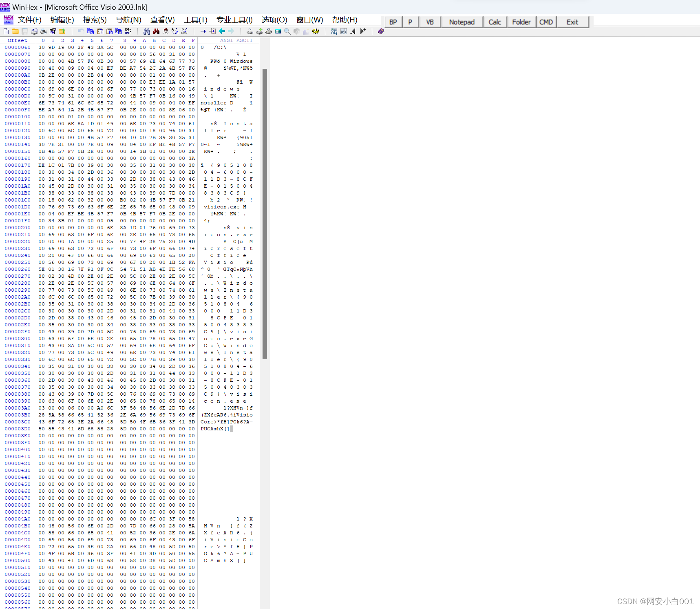Click the 'visicon.exe' ASCII text
Screen dimensions: 700x609
tap(222, 207)
